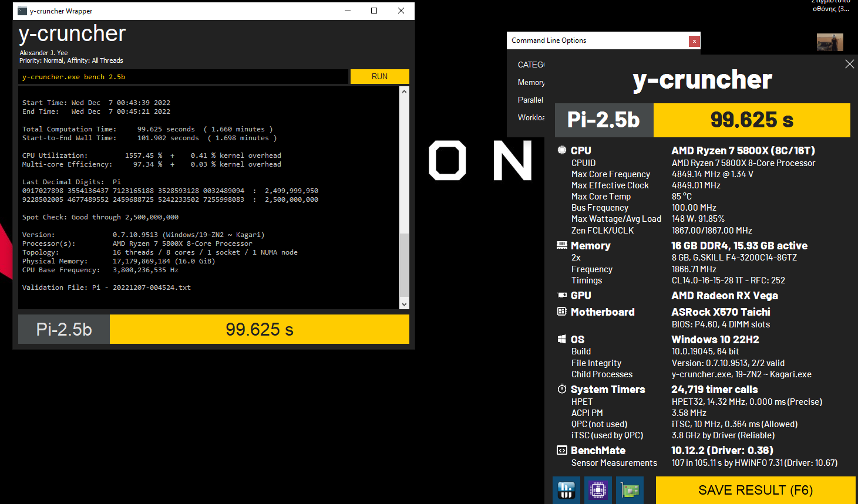Click 'BIOS: P4.60, 4 DIMM slots' text
The height and width of the screenshot is (504, 858).
coord(721,324)
